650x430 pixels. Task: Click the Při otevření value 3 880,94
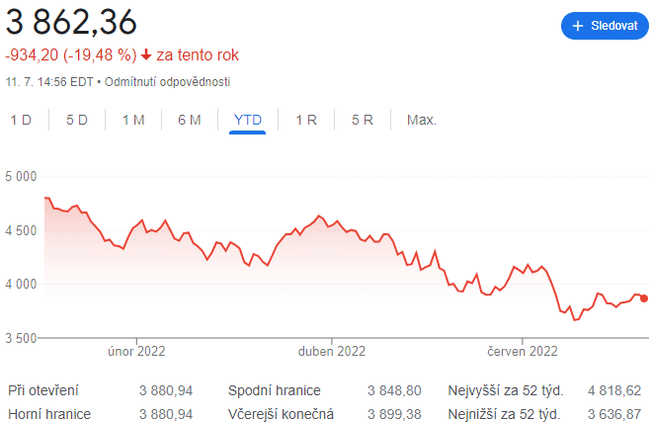click(x=166, y=389)
